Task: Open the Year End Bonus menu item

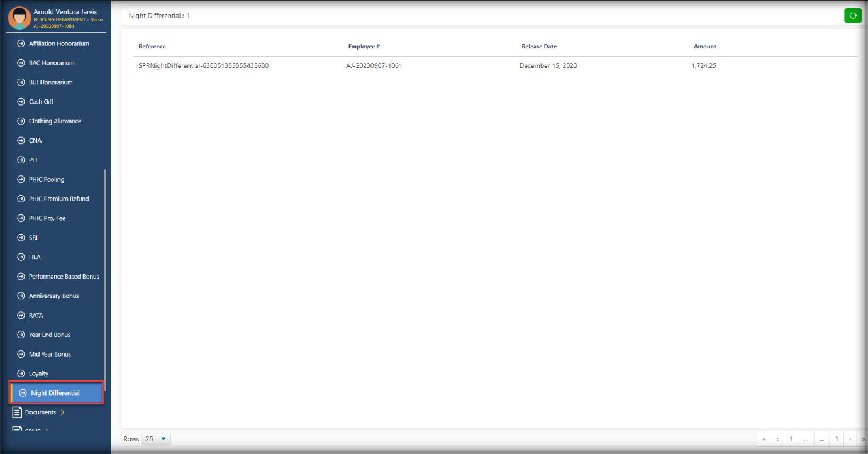Action: click(x=50, y=335)
